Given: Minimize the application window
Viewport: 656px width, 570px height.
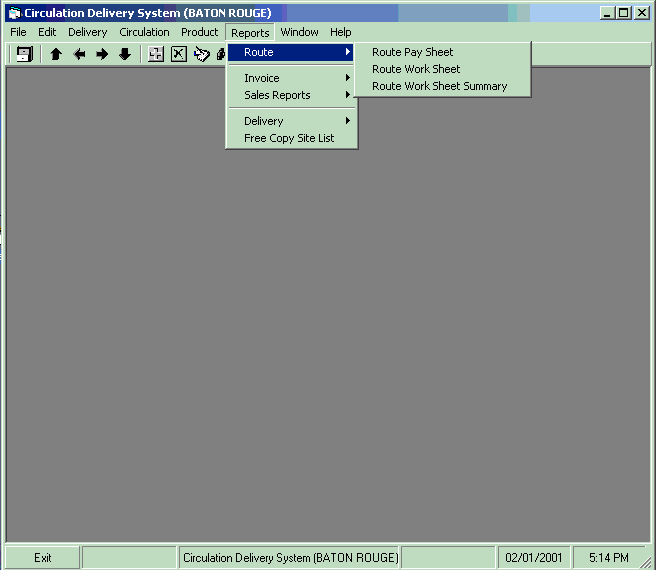Looking at the screenshot, I should pos(607,13).
